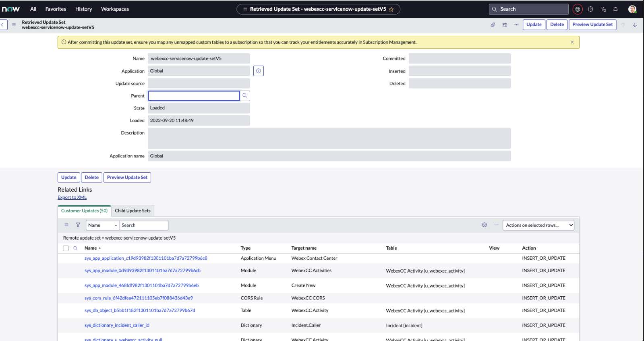Open the user profile avatar

click(632, 9)
